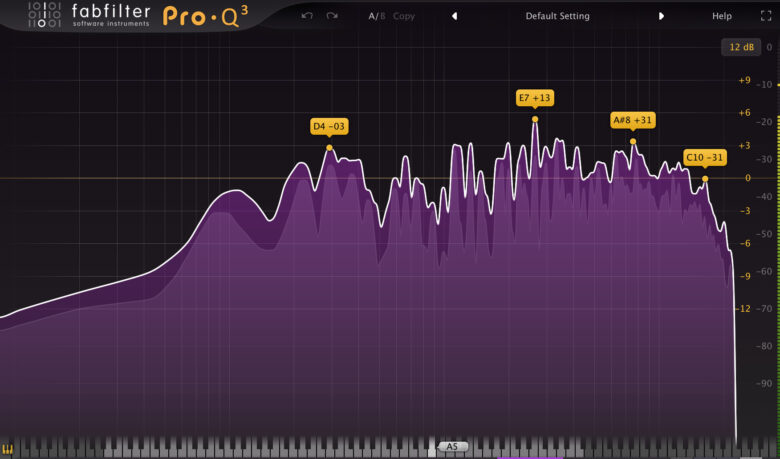Copy the current state with the Copy button

click(403, 16)
